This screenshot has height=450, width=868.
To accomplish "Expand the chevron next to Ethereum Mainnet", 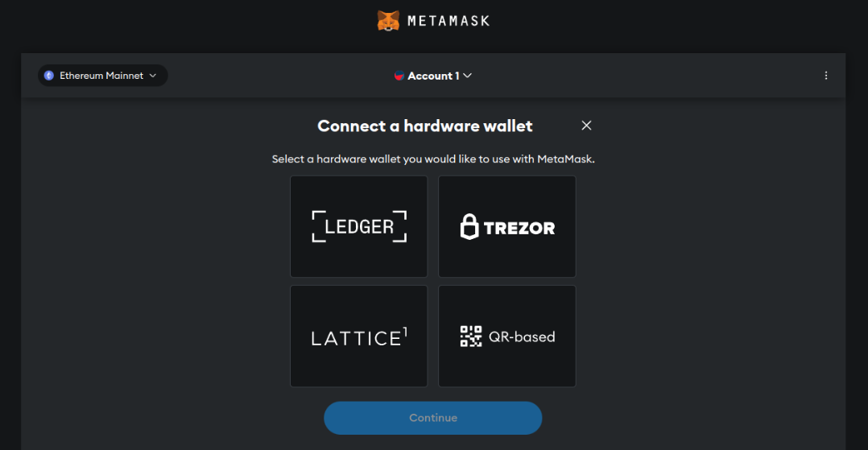I will [x=153, y=76].
